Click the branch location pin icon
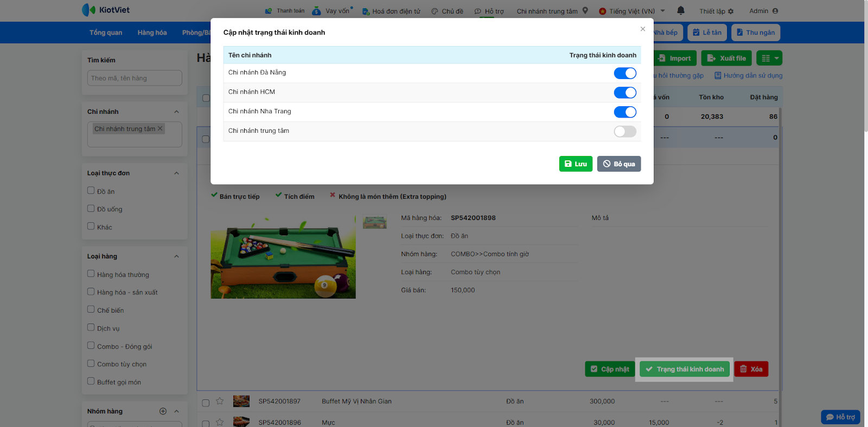868x427 pixels. [585, 10]
